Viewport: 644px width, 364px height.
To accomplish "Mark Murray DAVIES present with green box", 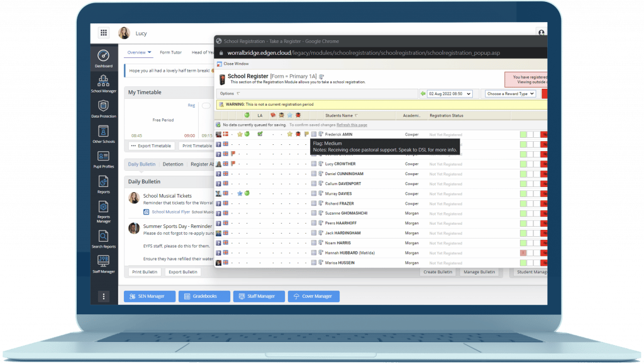I will [x=523, y=194].
